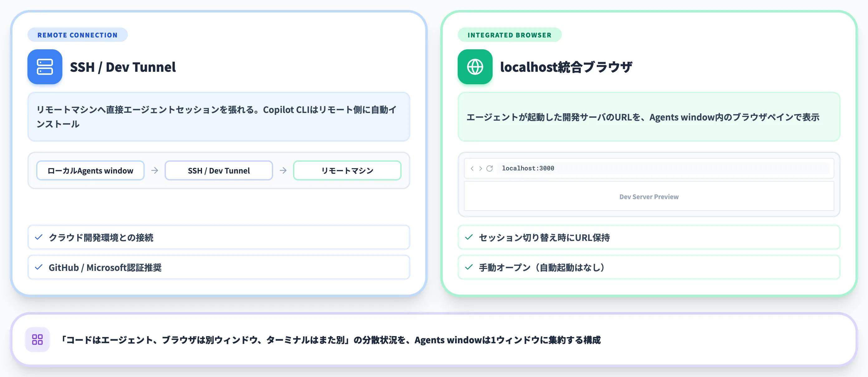Click the SSH / Dev Tunnel heading
This screenshot has width=868, height=377.
click(x=123, y=67)
